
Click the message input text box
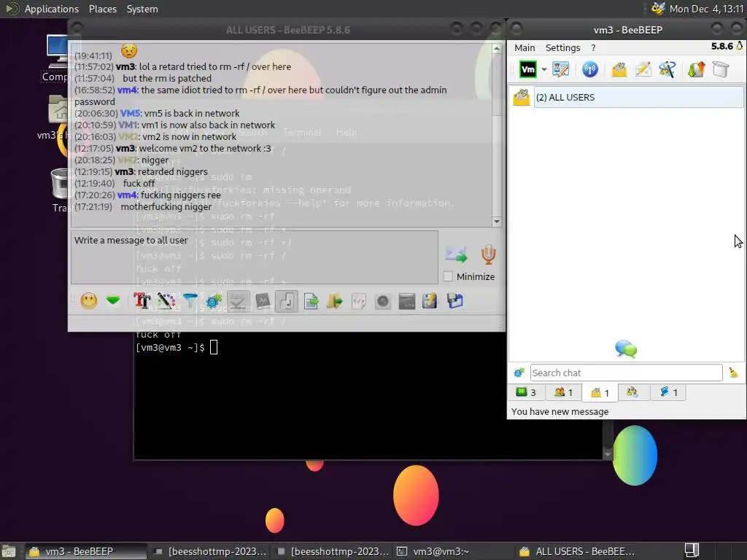pyautogui.click(x=255, y=257)
